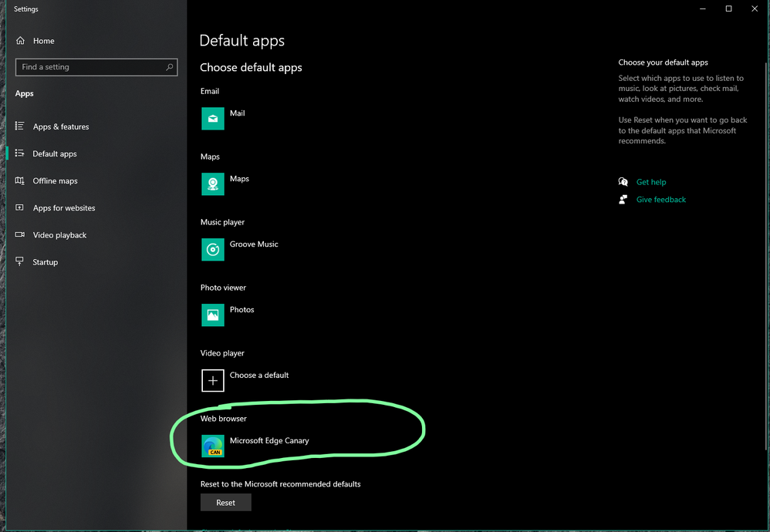Click the Apps & features list icon
Image resolution: width=770 pixels, height=532 pixels.
19,126
